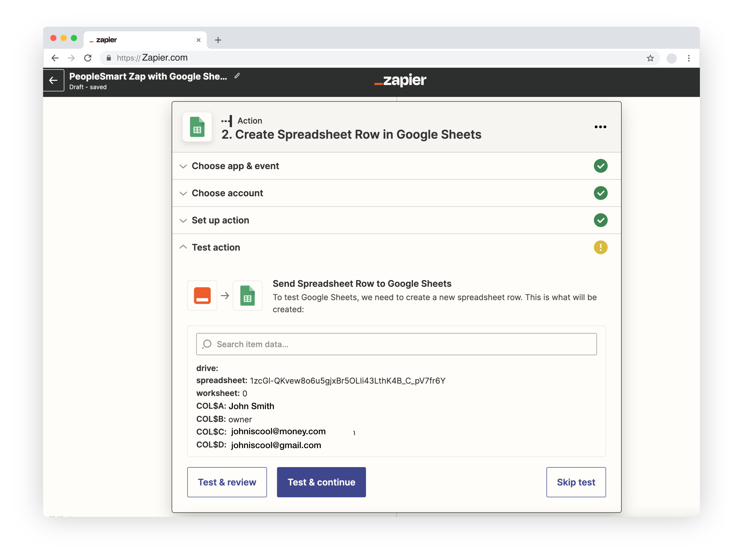
Task: Open a new browser tab
Action: pyautogui.click(x=218, y=40)
